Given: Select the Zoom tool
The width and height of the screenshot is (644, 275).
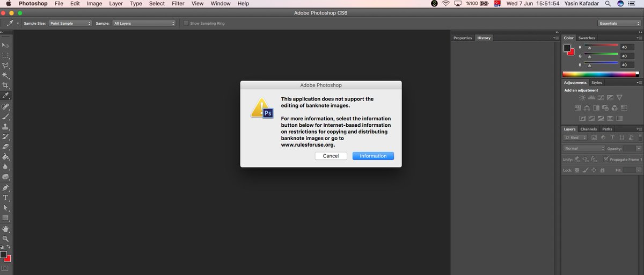Looking at the screenshot, I should (x=5, y=238).
